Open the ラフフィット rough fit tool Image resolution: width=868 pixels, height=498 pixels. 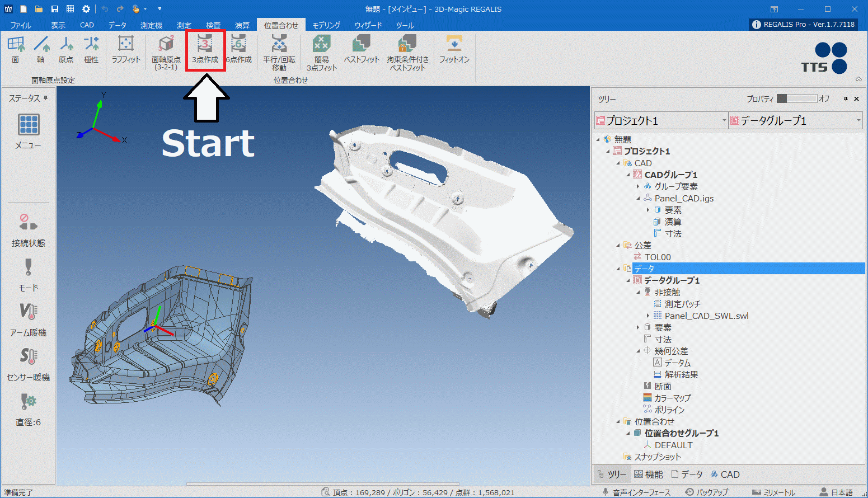click(x=126, y=50)
